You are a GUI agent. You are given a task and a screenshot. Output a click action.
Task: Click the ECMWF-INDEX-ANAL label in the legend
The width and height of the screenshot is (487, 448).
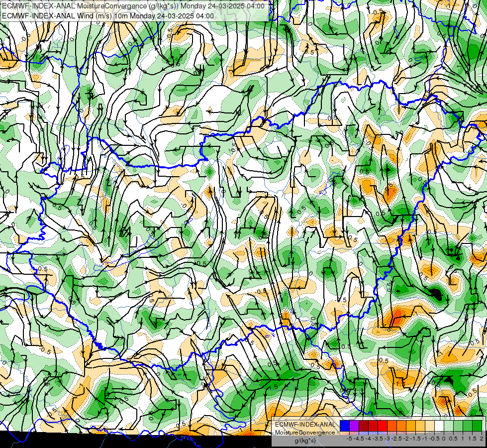tap(305, 425)
